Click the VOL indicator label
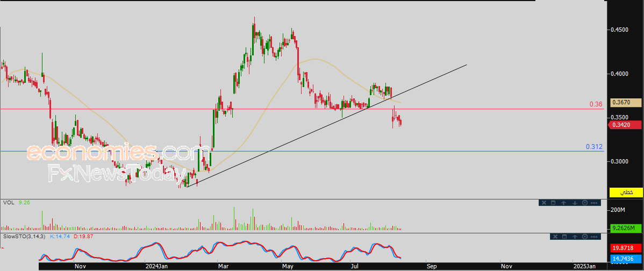The height and width of the screenshot is (271, 644). pyautogui.click(x=8, y=202)
